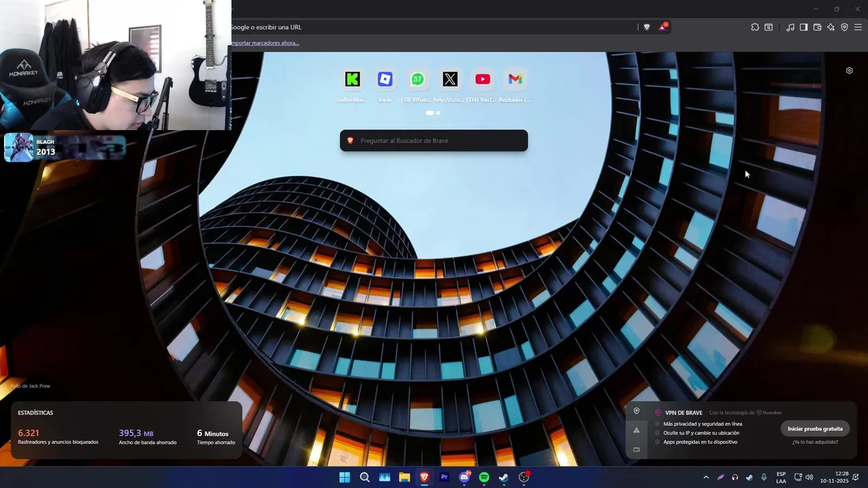
Task: Go to second page of shortcut tiles
Action: 438,113
